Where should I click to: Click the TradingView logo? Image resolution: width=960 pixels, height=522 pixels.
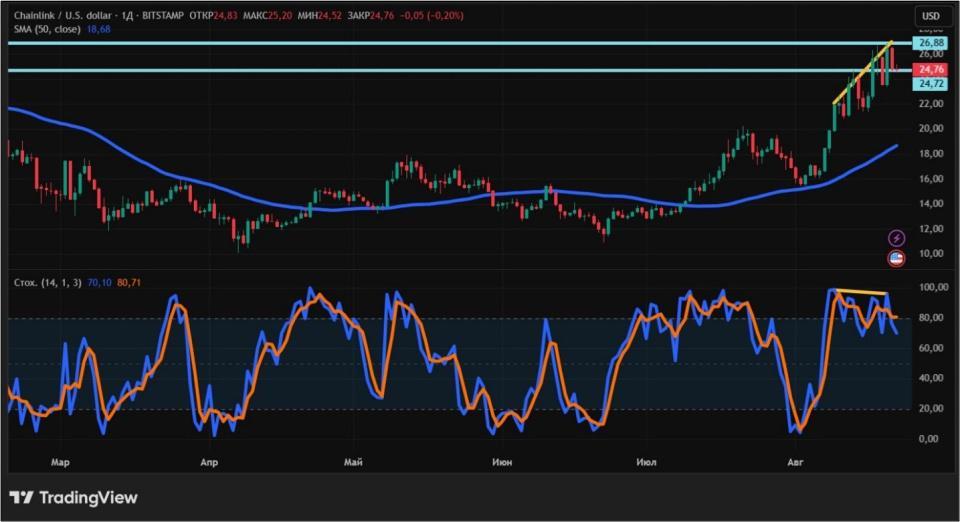point(73,497)
